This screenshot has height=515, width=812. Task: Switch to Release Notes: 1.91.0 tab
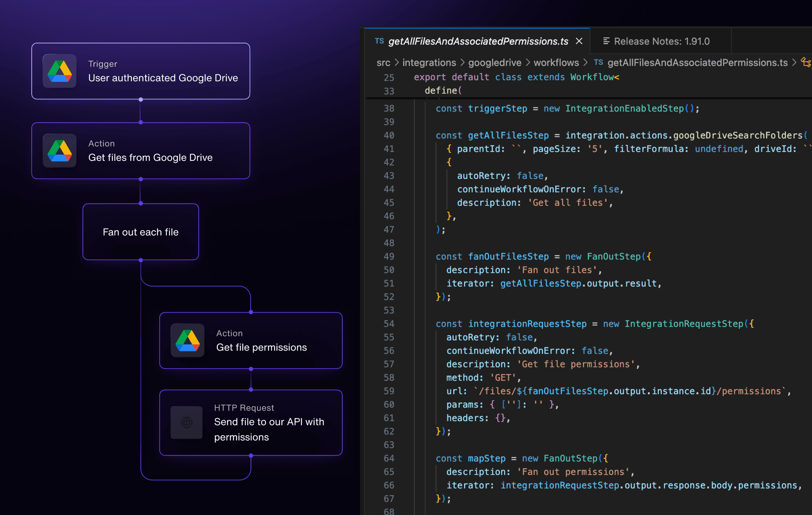pyautogui.click(x=661, y=41)
